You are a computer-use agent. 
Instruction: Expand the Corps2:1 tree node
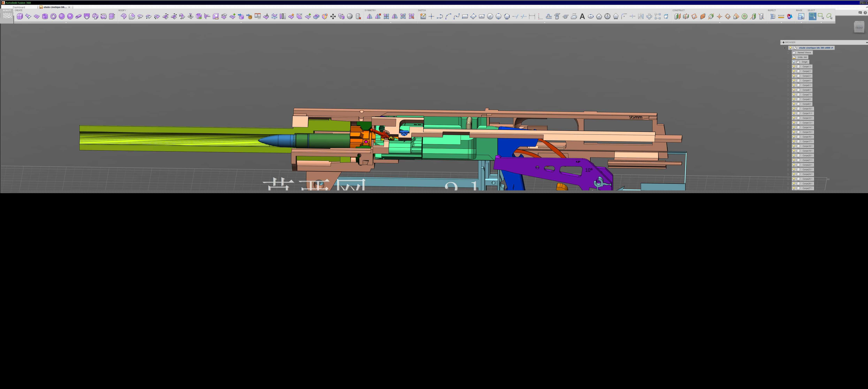click(788, 71)
